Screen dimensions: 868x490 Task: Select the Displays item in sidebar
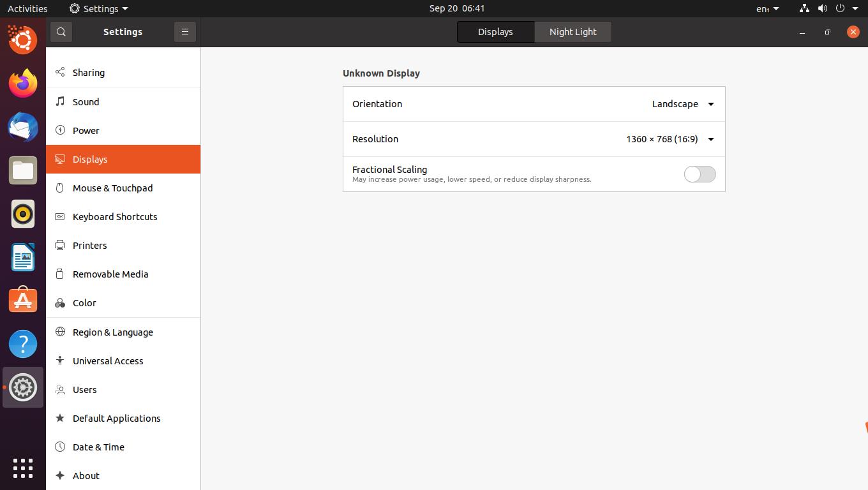pyautogui.click(x=123, y=160)
